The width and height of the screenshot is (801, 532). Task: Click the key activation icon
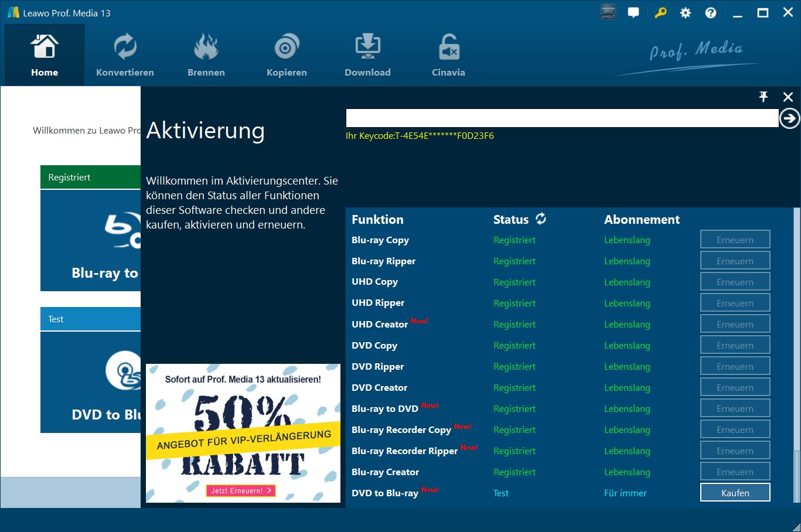(x=660, y=13)
